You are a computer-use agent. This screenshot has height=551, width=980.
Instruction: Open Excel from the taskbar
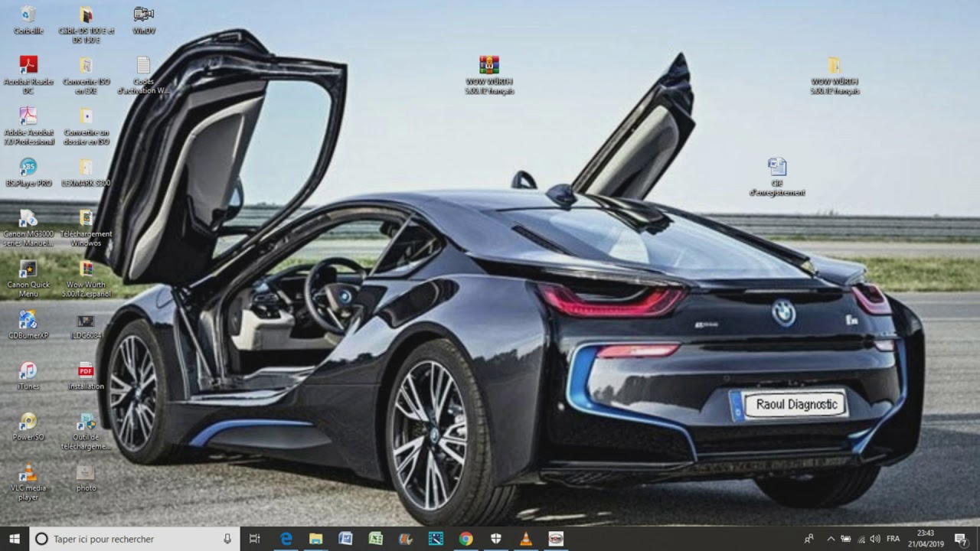pos(375,539)
